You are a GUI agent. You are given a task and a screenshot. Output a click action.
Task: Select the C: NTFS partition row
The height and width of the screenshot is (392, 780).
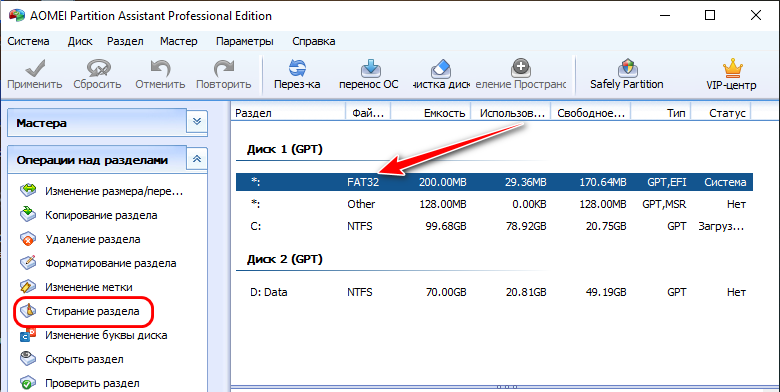[x=494, y=226]
